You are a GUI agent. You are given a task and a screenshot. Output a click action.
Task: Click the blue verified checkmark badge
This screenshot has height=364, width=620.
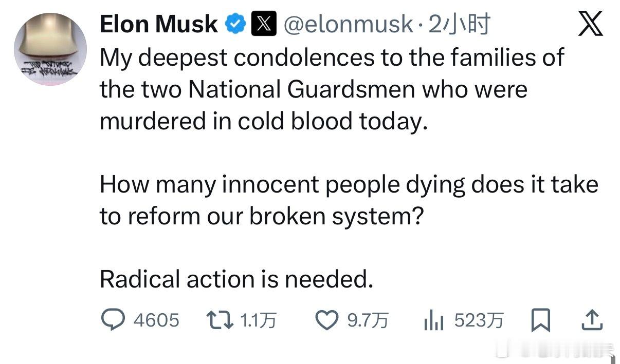[236, 24]
